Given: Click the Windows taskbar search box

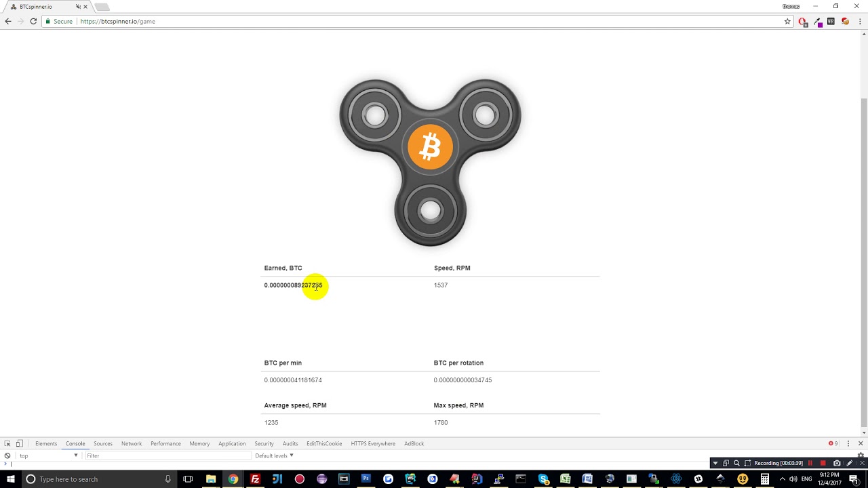Looking at the screenshot, I should [x=98, y=479].
